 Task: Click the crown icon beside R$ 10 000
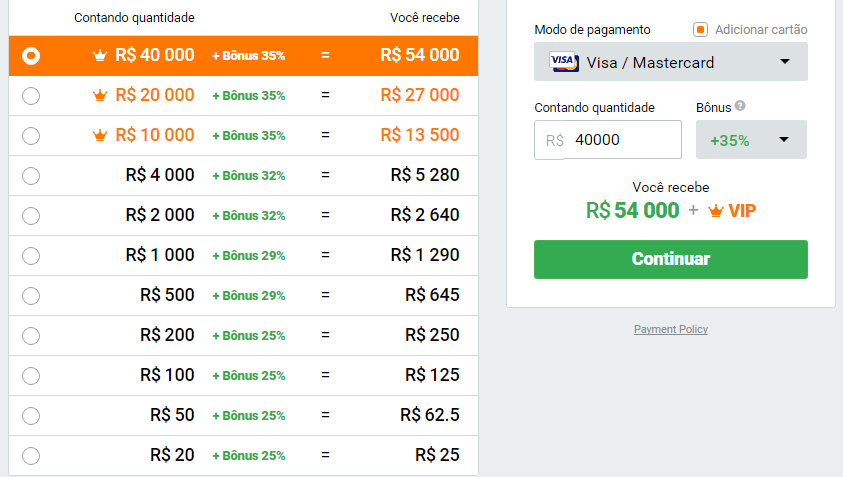click(100, 136)
